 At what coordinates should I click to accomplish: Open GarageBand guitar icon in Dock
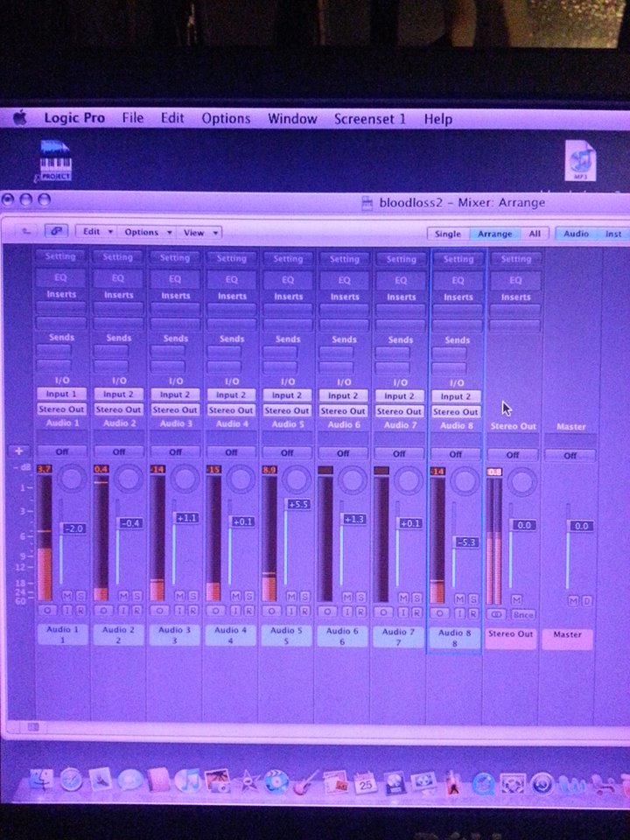(x=306, y=783)
